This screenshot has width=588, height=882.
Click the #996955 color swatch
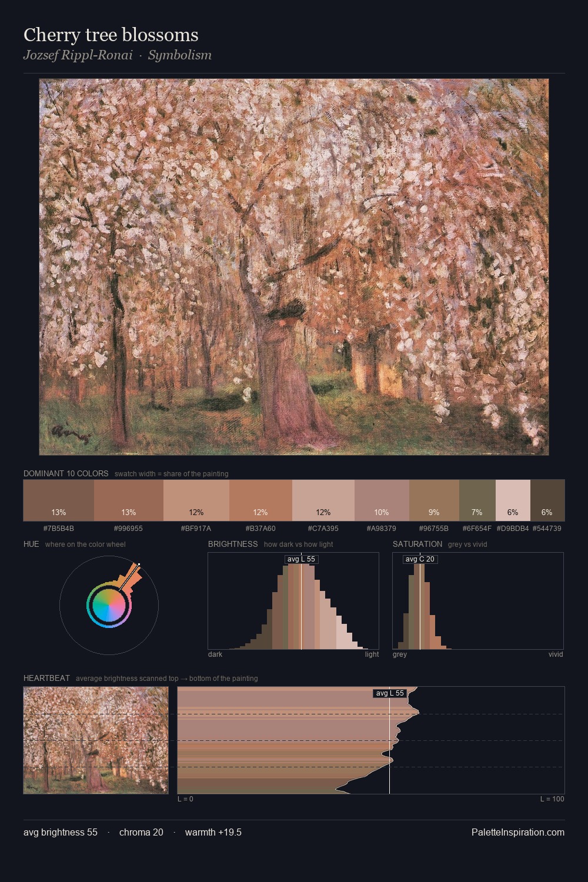click(x=129, y=500)
